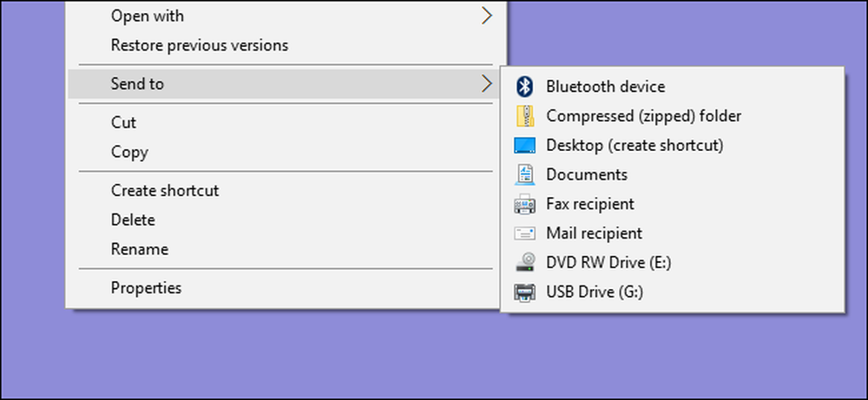Click the blue Desktop shortcut icon
Image resolution: width=868 pixels, height=400 pixels.
(525, 146)
